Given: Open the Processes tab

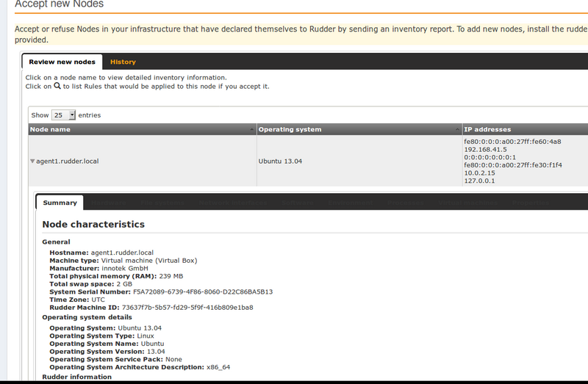Looking at the screenshot, I should pyautogui.click(x=406, y=203).
